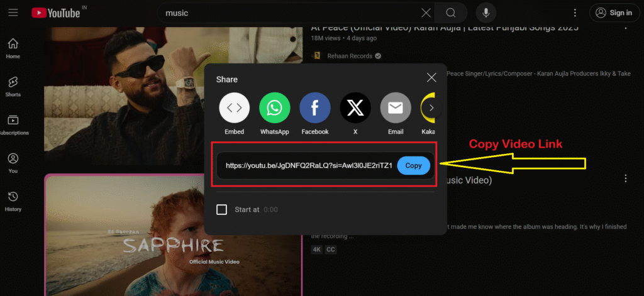Click the CC badge
This screenshot has width=644, height=296.
pos(331,249)
